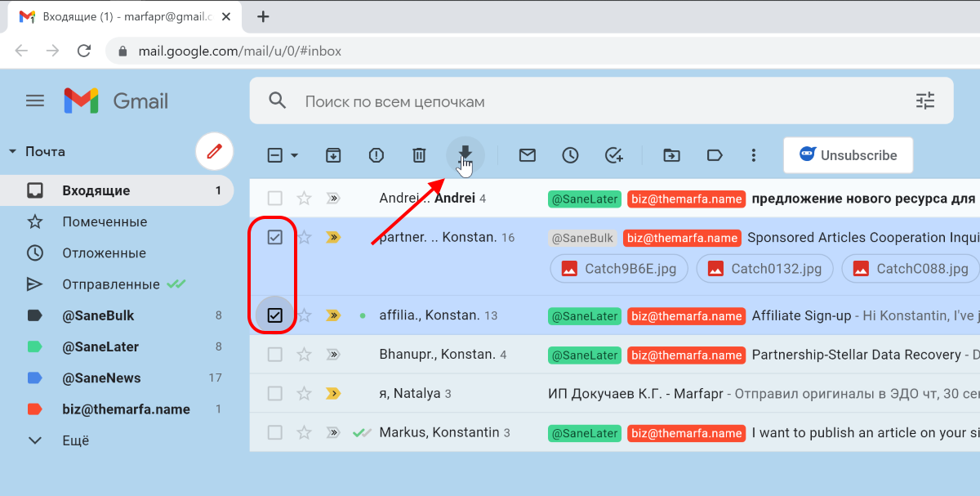Tick the checkbox for я, Natalya email
The image size is (980, 496).
(x=275, y=394)
